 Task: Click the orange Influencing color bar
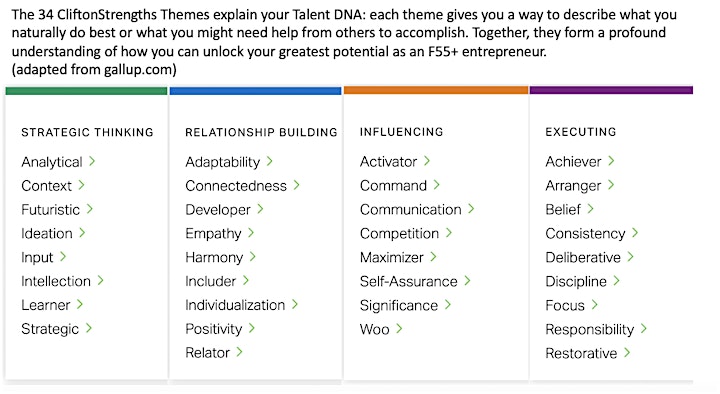click(436, 90)
